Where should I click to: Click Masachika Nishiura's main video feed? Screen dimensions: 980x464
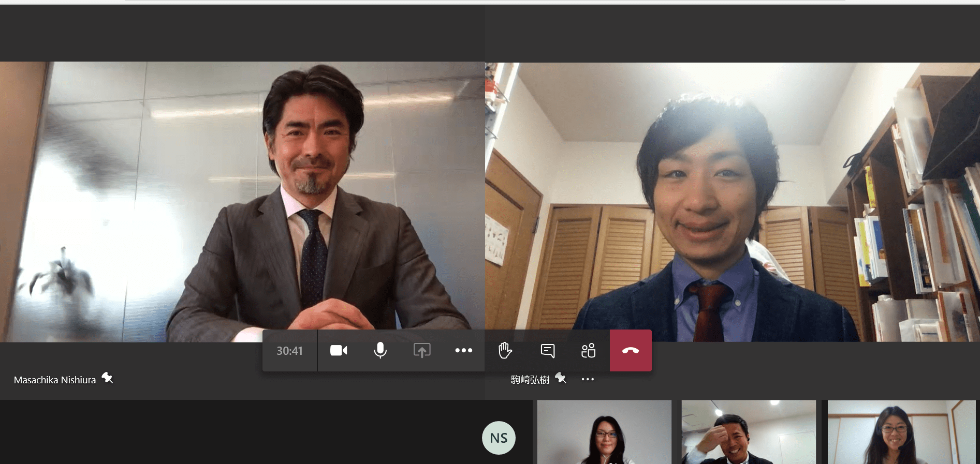pos(242,202)
